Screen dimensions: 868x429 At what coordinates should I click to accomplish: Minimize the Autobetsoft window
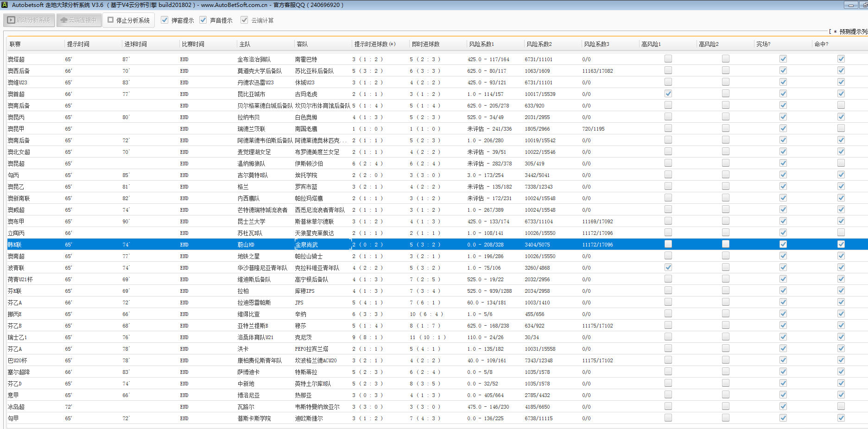tap(851, 5)
